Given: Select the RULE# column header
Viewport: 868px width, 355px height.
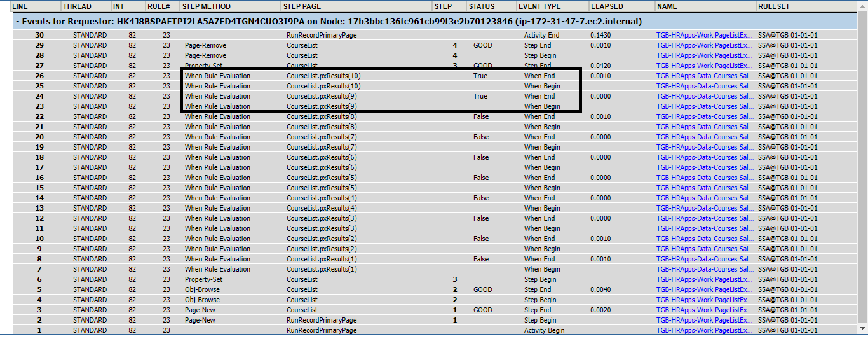Looking at the screenshot, I should [x=159, y=6].
